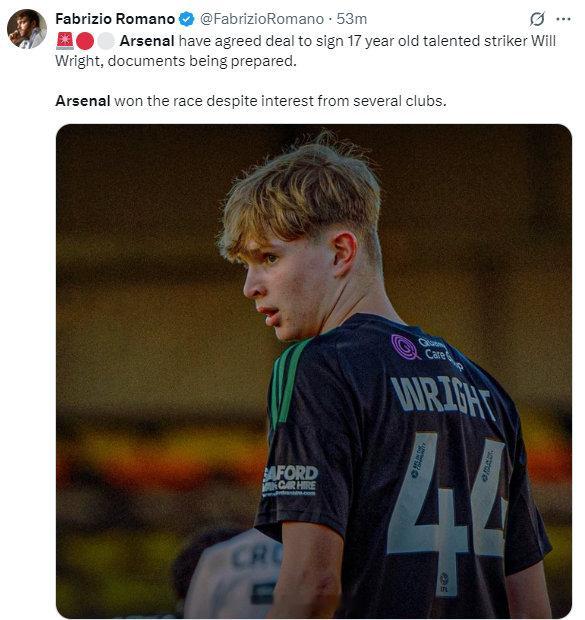This screenshot has width=585, height=620.
Task: Click bold Arsenal starting the second paragraph
Action: click(83, 101)
